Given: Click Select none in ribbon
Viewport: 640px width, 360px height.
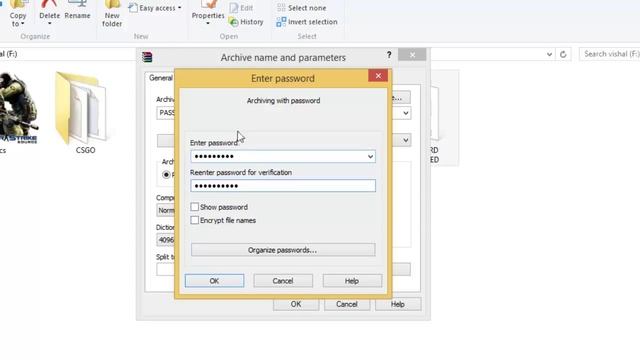Looking at the screenshot, I should (x=302, y=8).
